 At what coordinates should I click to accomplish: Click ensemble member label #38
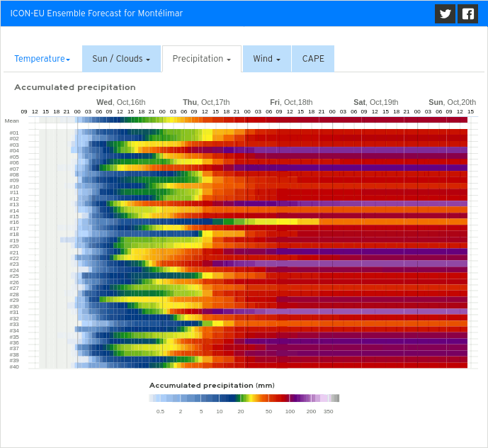(14, 355)
